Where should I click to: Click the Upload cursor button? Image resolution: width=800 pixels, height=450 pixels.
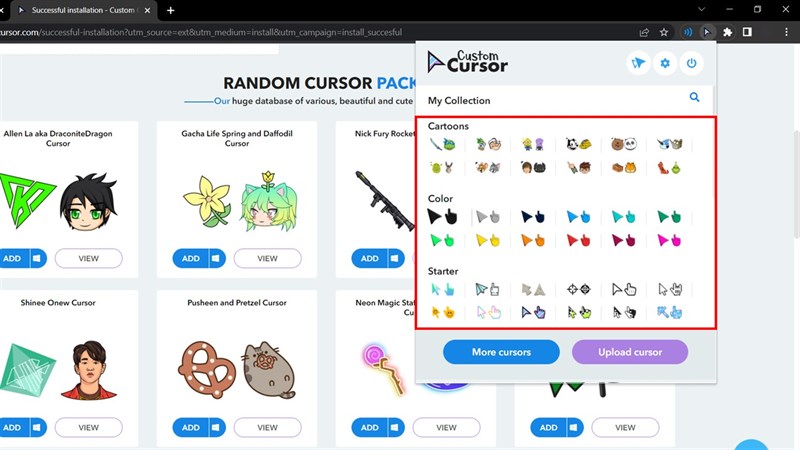pyautogui.click(x=630, y=352)
